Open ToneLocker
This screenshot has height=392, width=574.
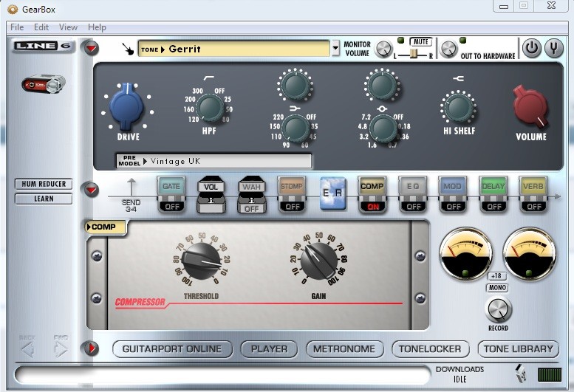click(430, 349)
